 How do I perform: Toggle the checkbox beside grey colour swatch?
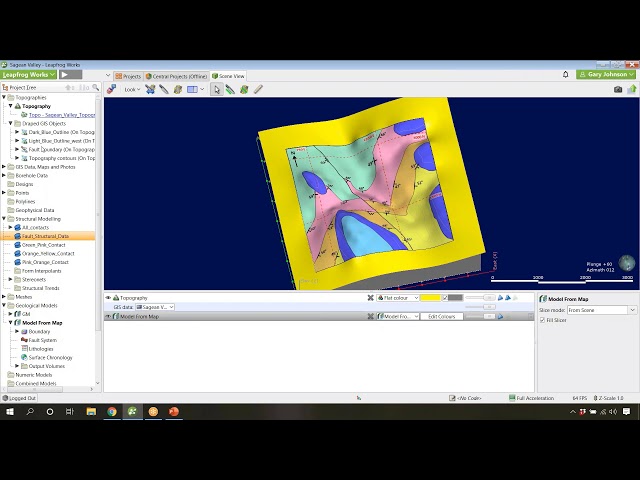click(445, 298)
